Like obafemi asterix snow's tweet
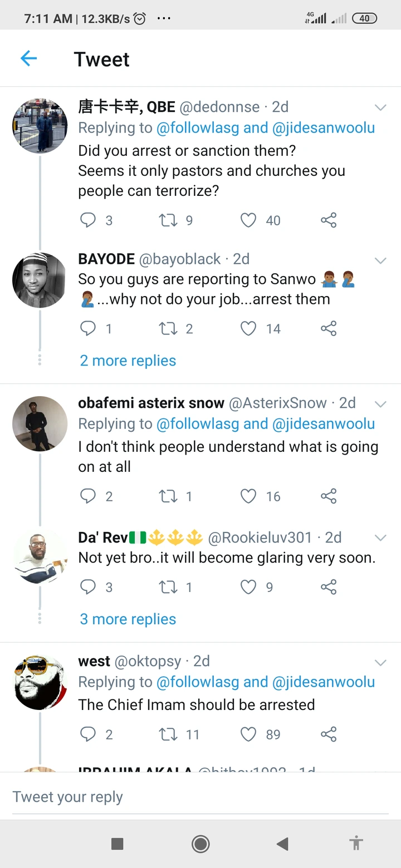The image size is (401, 868). pos(248,496)
